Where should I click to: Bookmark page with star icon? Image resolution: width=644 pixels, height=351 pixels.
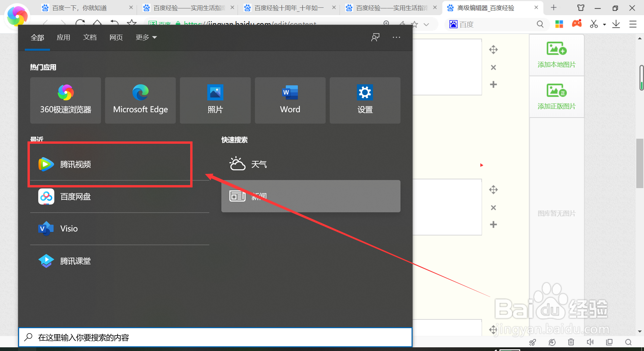[x=415, y=25]
